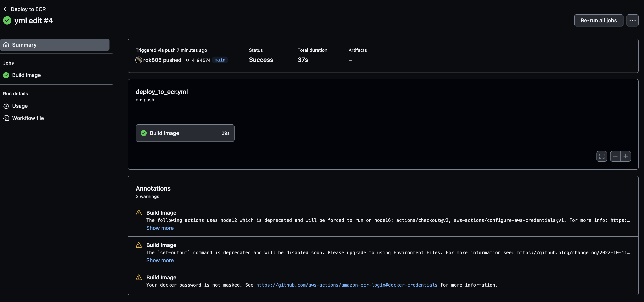Open commit 4194574 link
Image resolution: width=644 pixels, height=302 pixels.
pos(201,60)
